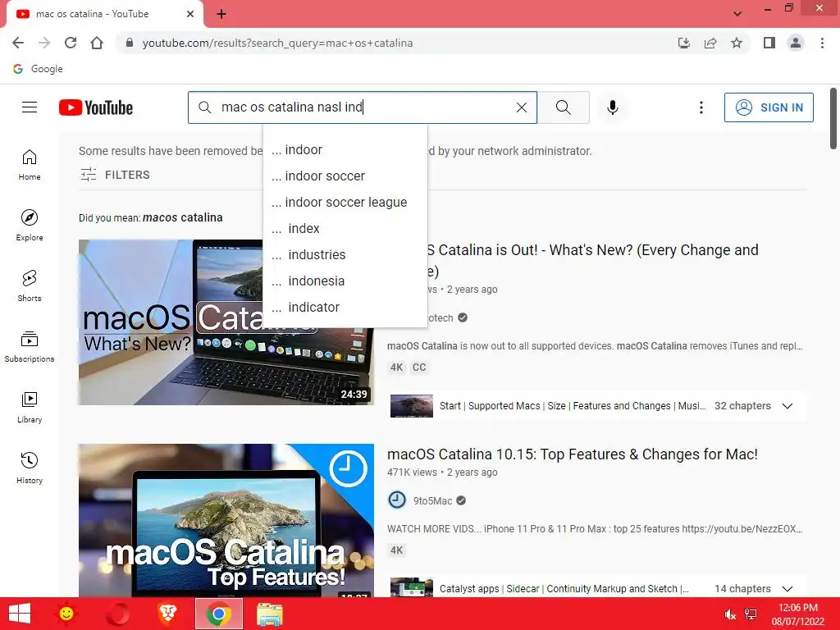This screenshot has width=840, height=630.
Task: Choose the 'indoor soccer league' suggestion
Action: coord(345,202)
